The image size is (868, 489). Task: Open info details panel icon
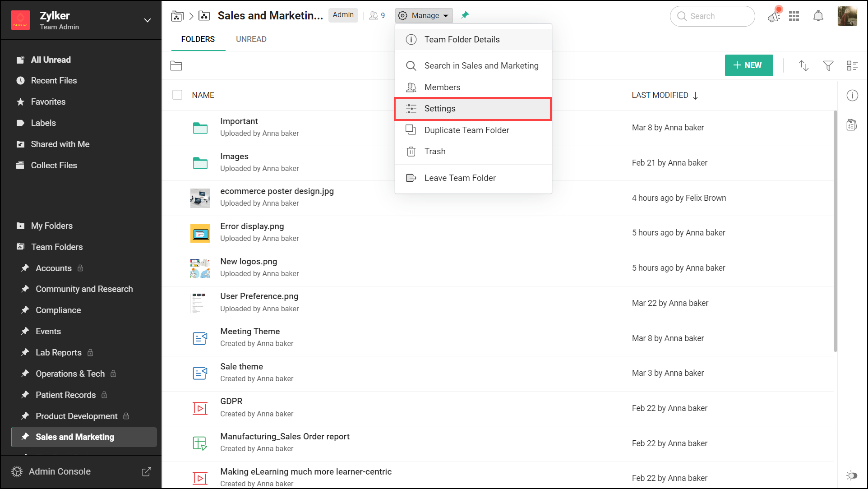(852, 96)
